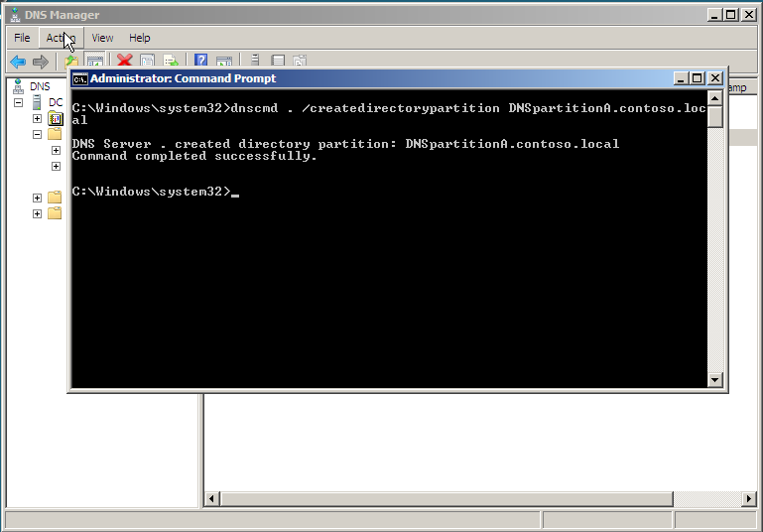Screen dimensions: 763x532
Task: Select the DNS root node icon
Action: 18,86
